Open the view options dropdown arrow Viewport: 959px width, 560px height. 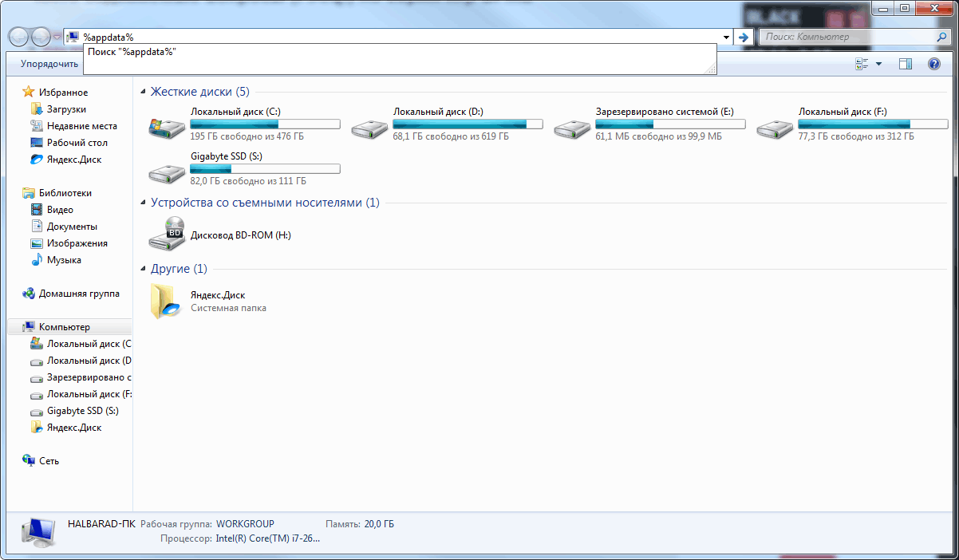click(878, 64)
